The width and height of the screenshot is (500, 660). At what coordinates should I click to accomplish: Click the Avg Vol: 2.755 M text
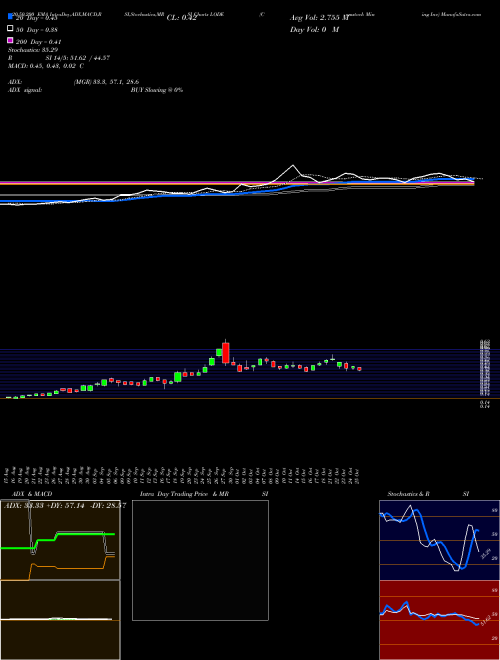(319, 18)
